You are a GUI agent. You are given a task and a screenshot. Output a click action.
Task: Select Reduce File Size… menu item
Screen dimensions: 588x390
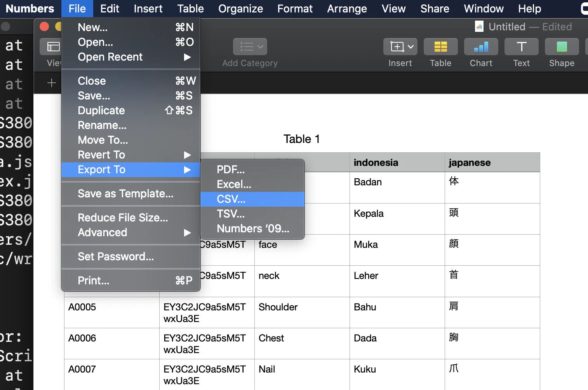131,218
